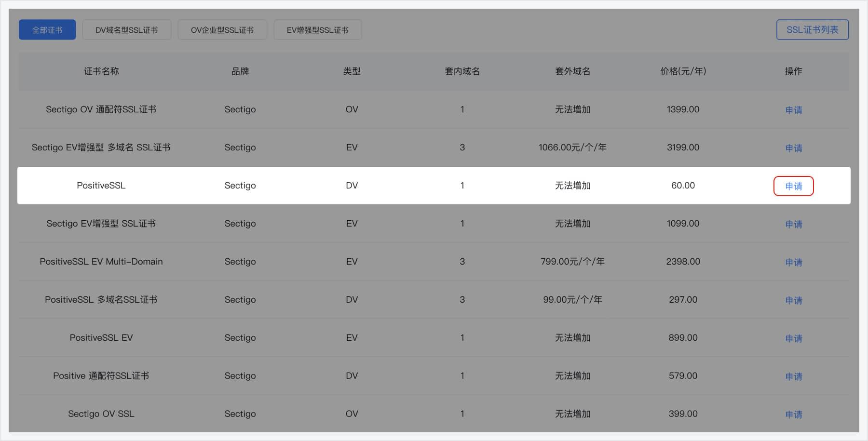
Task: Click the EV type cell in 2398.00 row
Action: [352, 262]
